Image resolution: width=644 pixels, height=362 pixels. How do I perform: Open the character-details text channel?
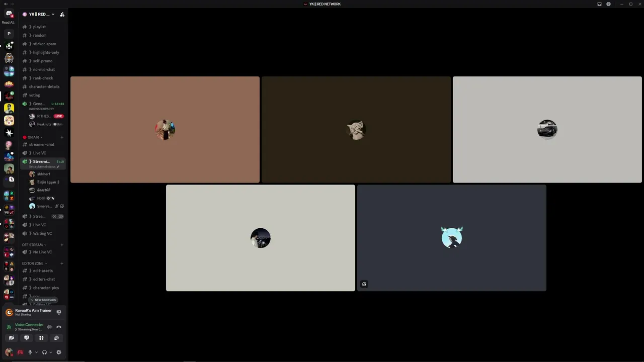(43, 86)
